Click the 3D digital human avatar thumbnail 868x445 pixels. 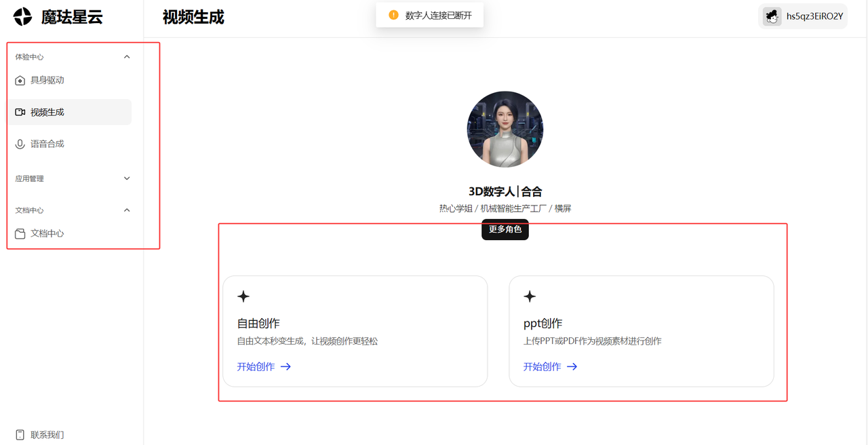(505, 129)
